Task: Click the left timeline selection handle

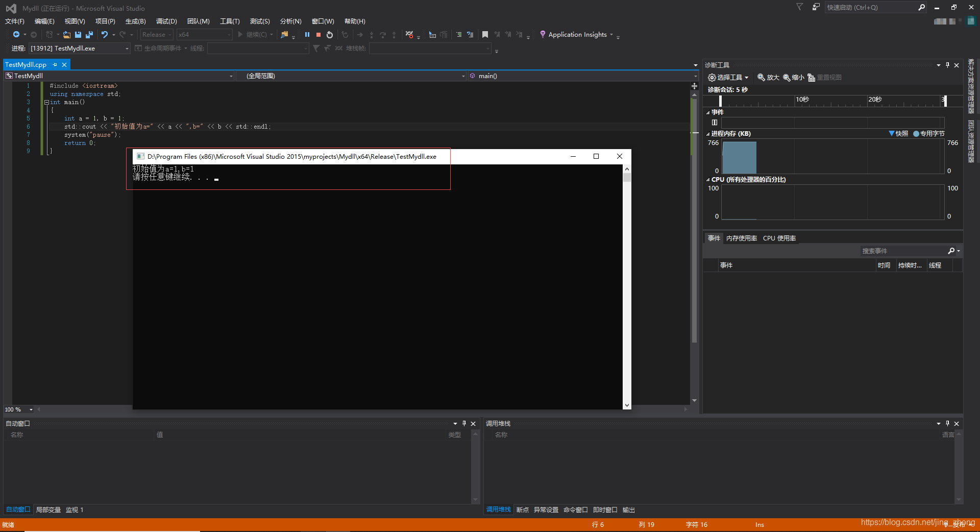Action: tap(720, 101)
